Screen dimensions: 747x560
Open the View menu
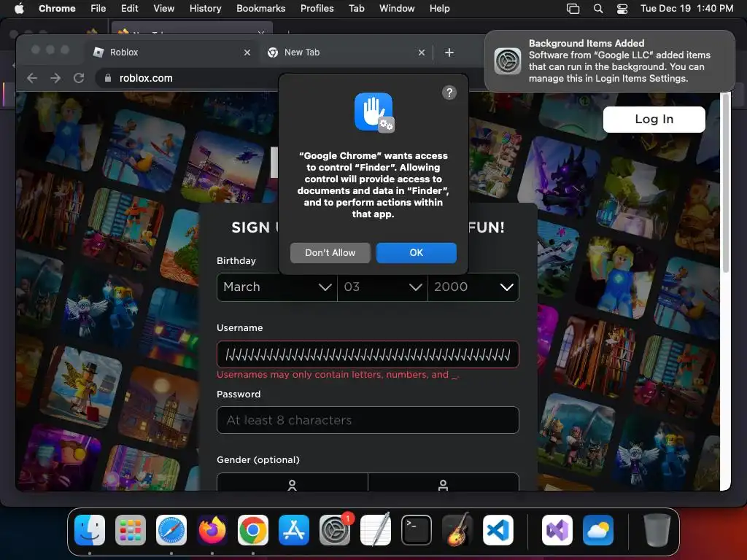(x=163, y=9)
